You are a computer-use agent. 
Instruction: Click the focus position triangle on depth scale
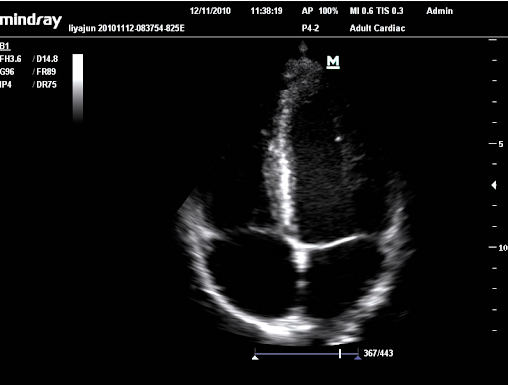coord(494,185)
